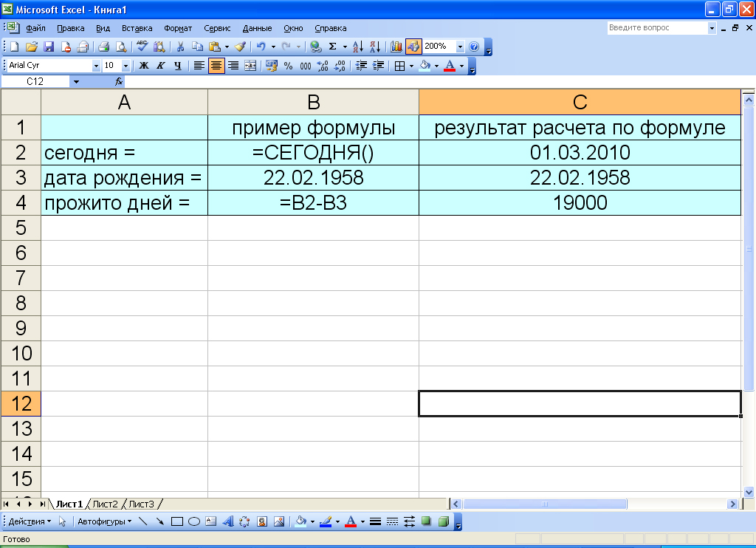Toggle Italic (К) formatting
Screen dimensions: 756x548
[160, 66]
